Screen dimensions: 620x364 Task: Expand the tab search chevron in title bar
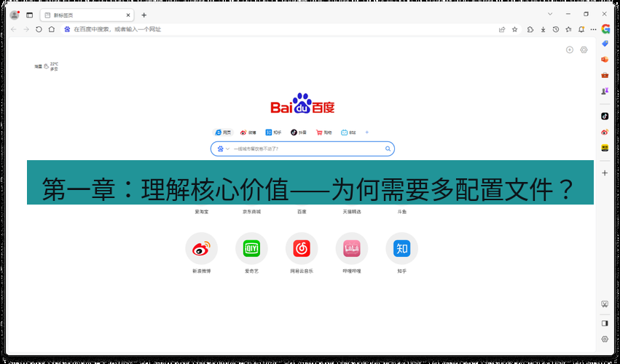pos(550,14)
